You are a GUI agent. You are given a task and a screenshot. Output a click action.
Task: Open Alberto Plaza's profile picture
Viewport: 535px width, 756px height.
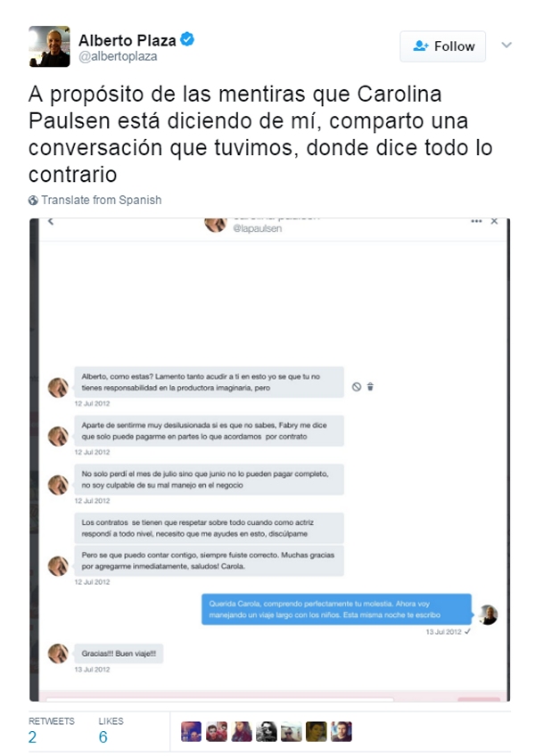pos(49,46)
